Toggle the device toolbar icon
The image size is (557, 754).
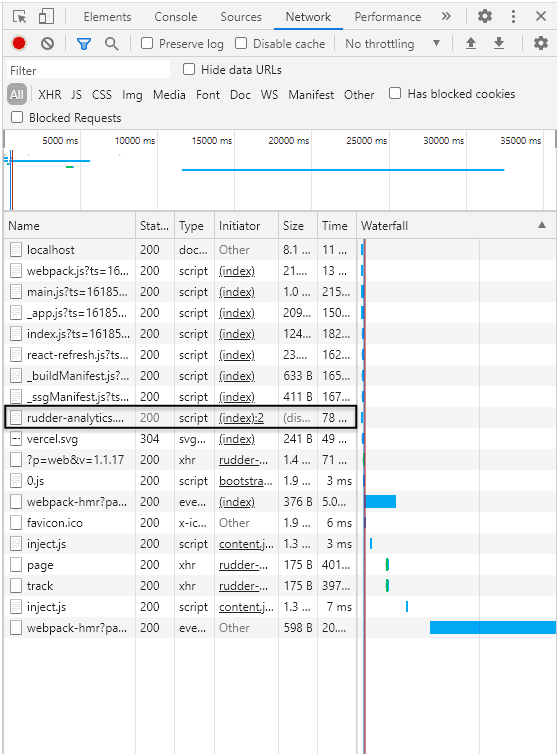(x=46, y=16)
